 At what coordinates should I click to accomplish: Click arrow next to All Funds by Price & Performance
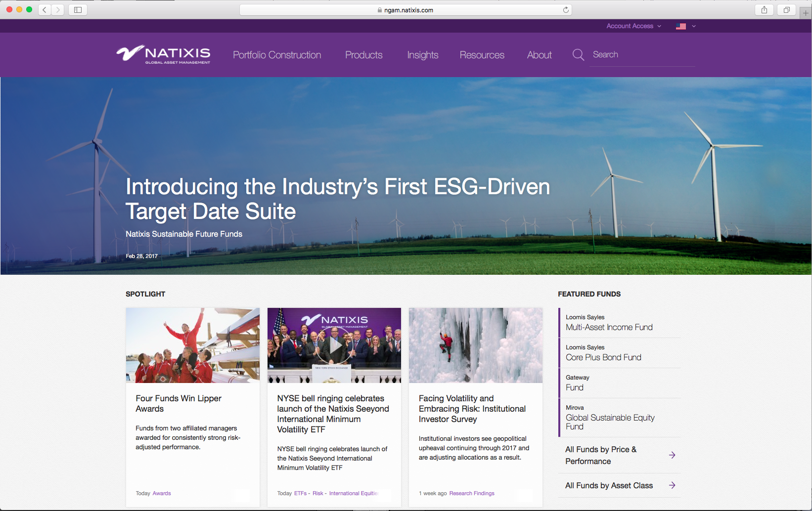coord(672,455)
